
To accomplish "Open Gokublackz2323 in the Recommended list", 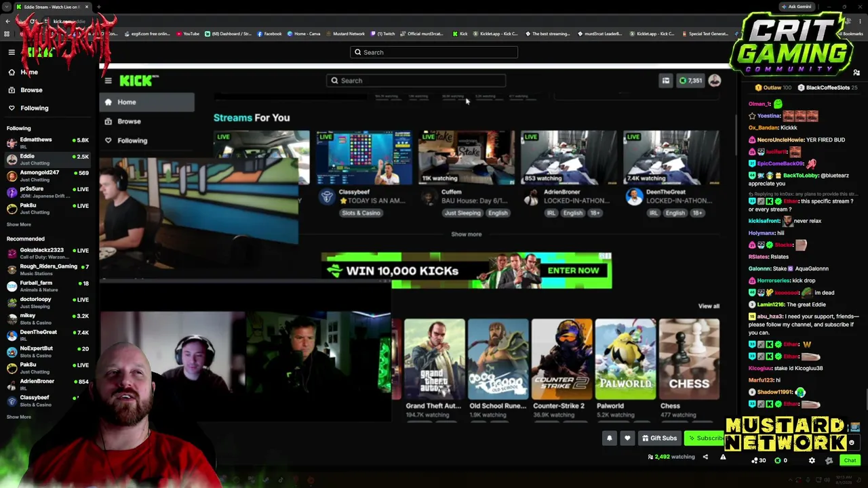I will (47, 253).
